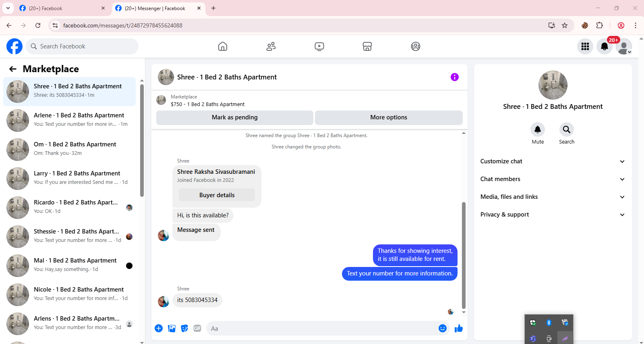This screenshot has width=644, height=344.
Task: Click the Facebook logo
Action: pos(14,46)
